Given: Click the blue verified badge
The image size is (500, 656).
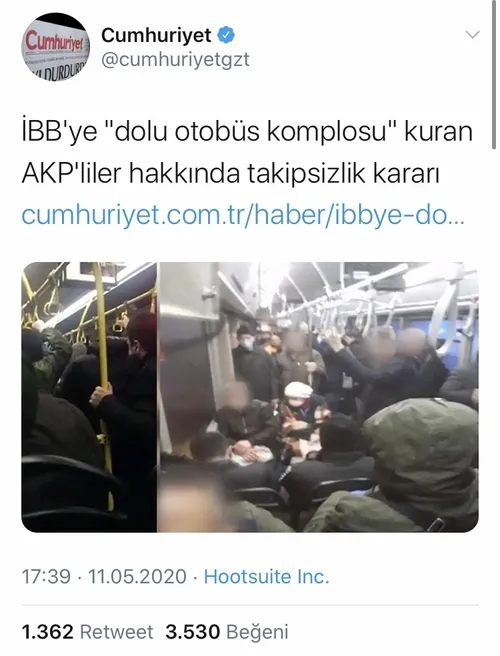Looking at the screenshot, I should (226, 36).
